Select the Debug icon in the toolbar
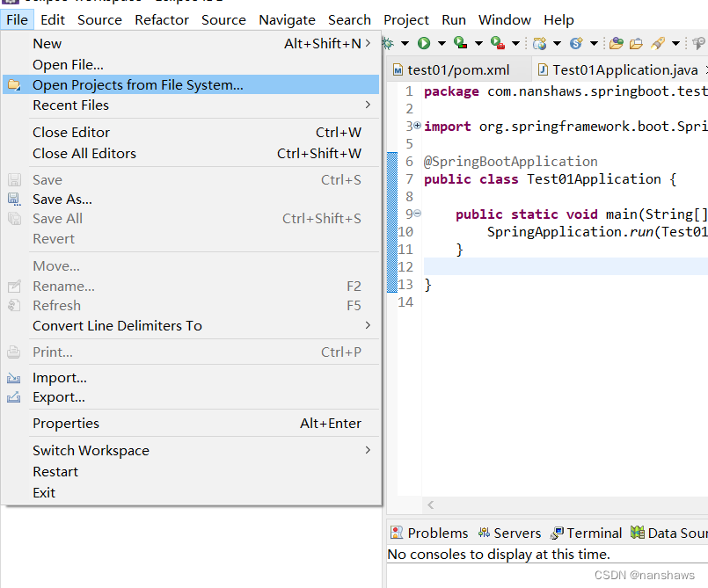Screen dimensions: 708x588 click(x=387, y=41)
